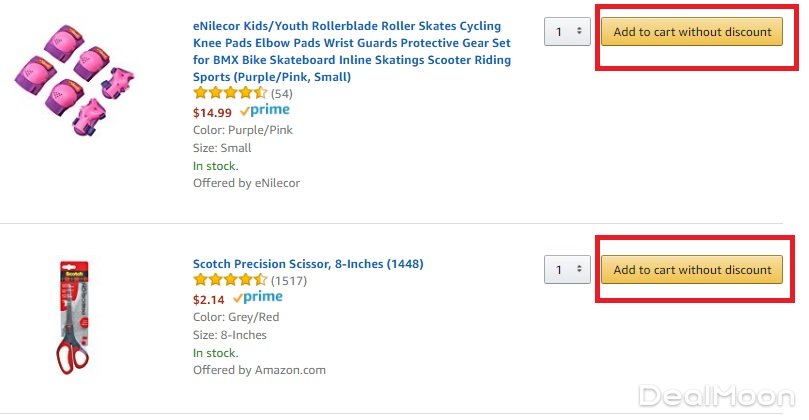Click the $14.99 price
This screenshot has height=420, width=809.
click(x=212, y=112)
